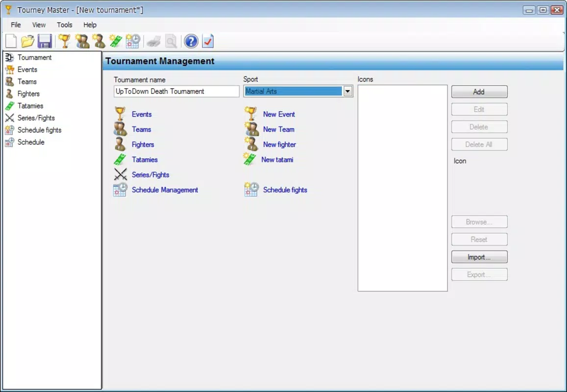The height and width of the screenshot is (392, 567).
Task: Open the Fighters link
Action: 143,145
